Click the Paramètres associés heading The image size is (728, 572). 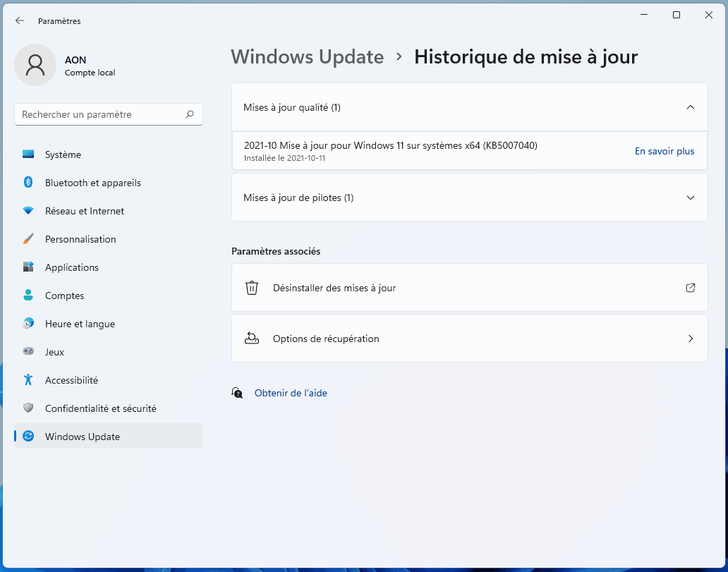point(276,252)
